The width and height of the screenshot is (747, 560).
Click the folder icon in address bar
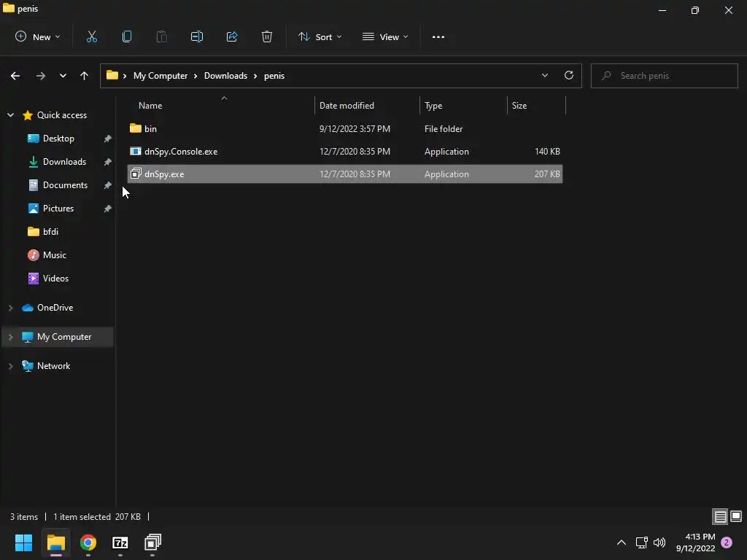(x=112, y=75)
